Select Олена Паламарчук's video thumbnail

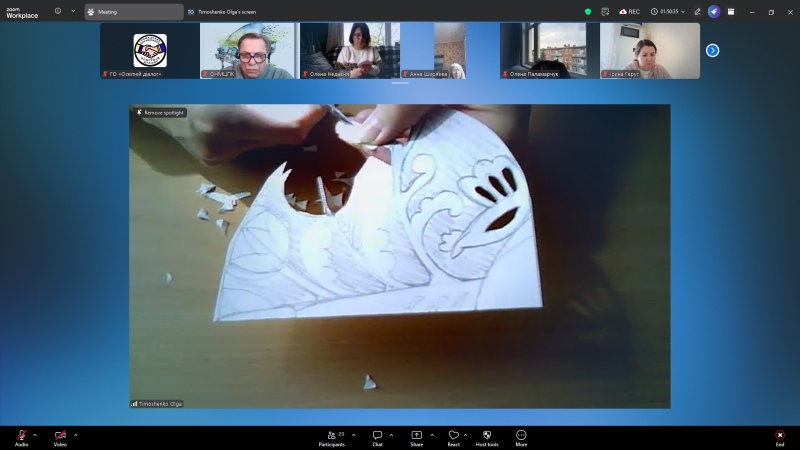(549, 50)
